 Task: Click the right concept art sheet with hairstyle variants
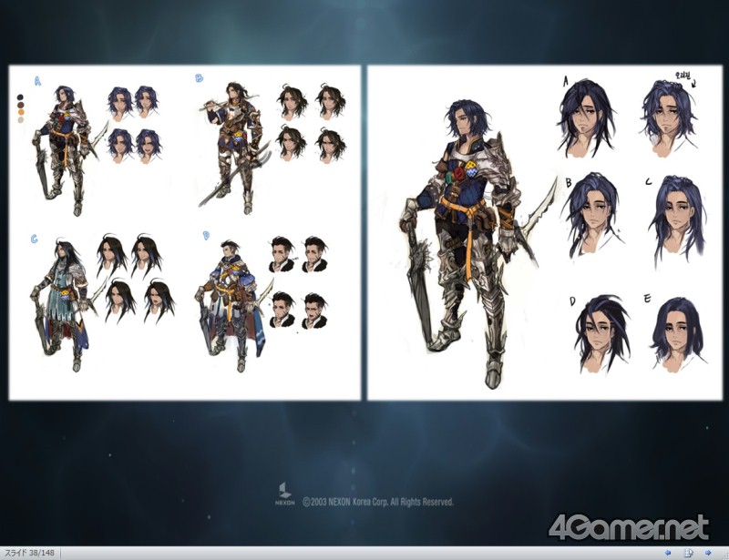[545, 232]
